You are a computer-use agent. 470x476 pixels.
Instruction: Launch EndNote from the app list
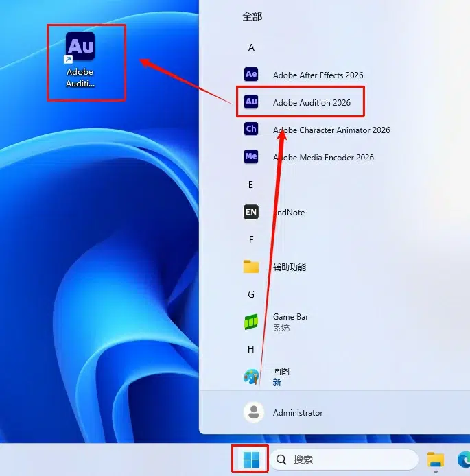coord(289,212)
